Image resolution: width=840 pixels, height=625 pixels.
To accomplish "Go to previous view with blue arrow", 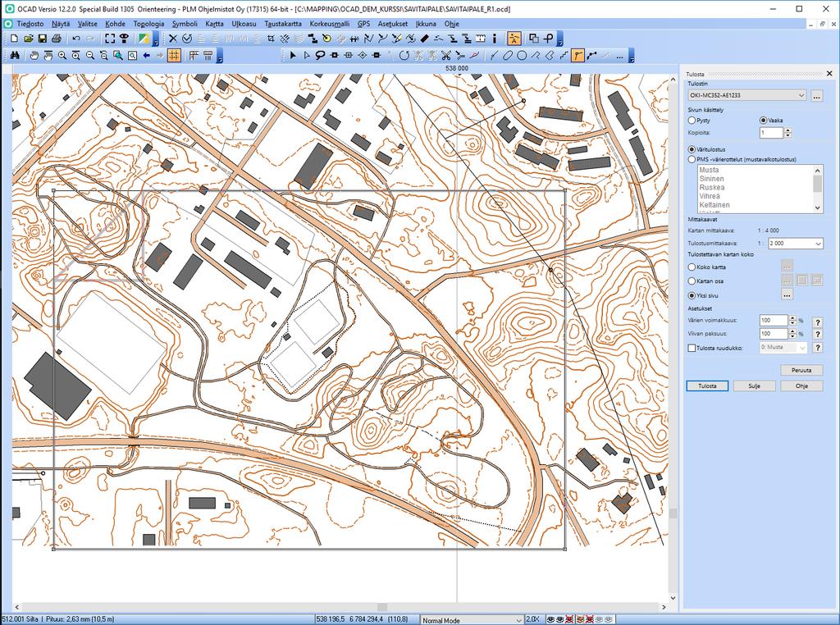I will coord(146,55).
